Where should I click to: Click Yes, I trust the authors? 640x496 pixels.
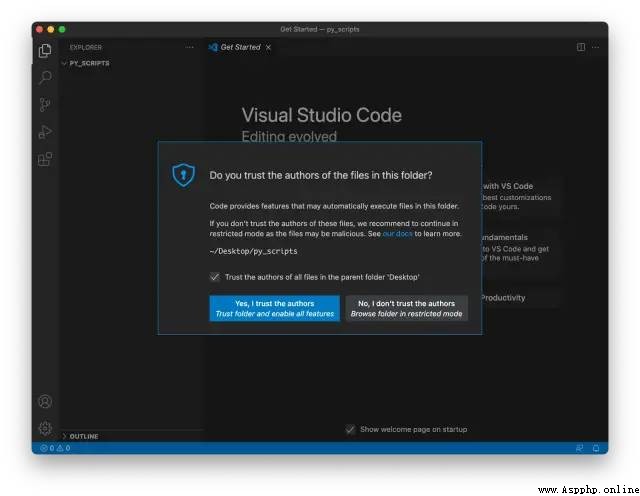coord(275,309)
